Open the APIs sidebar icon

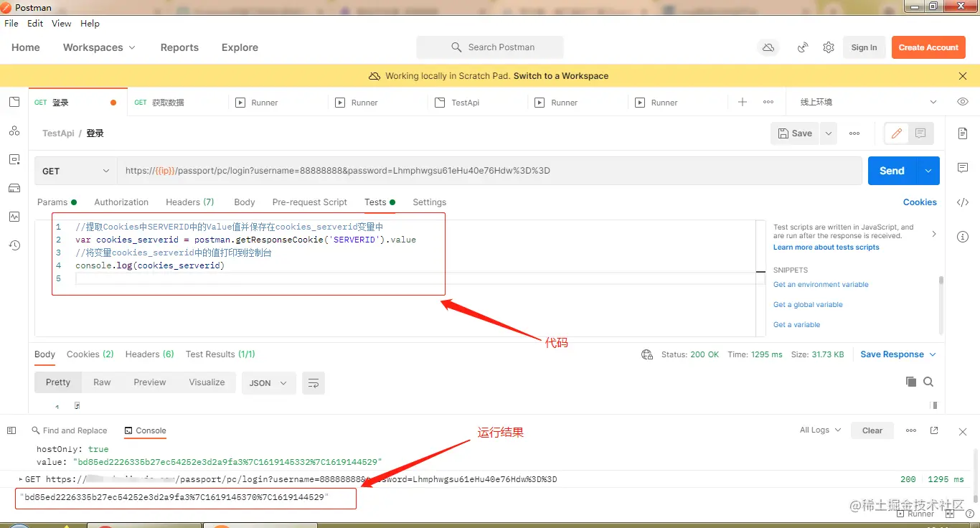14,131
